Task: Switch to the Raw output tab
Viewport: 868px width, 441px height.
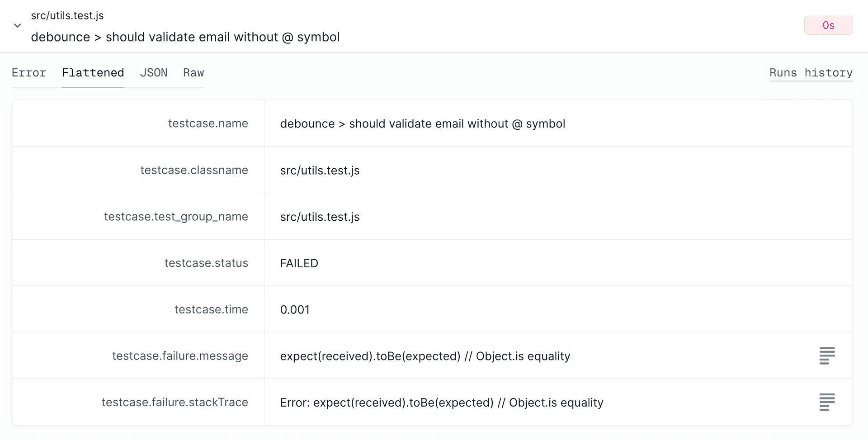Action: [193, 72]
